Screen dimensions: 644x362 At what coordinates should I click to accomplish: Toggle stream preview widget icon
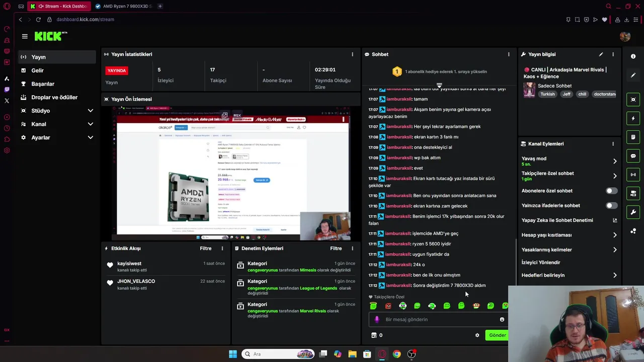pyautogui.click(x=633, y=100)
